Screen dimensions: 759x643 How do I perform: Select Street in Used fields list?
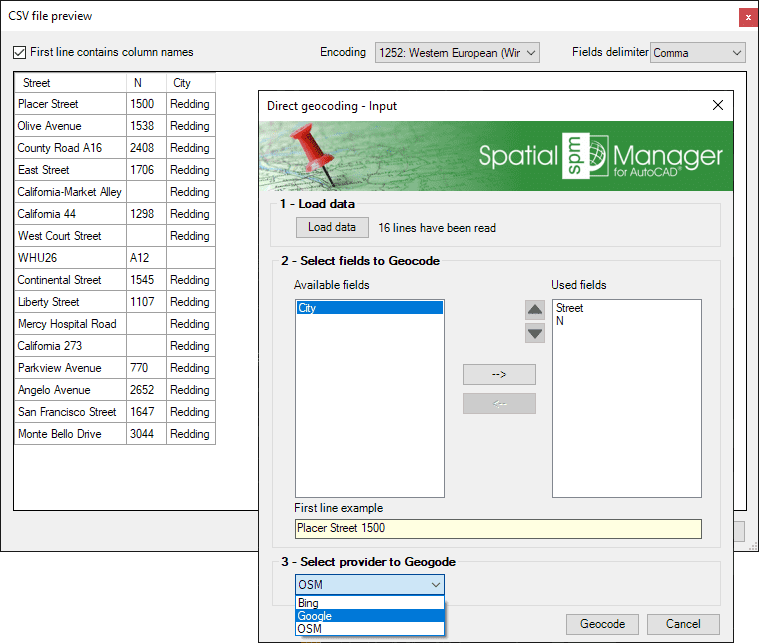[570, 308]
